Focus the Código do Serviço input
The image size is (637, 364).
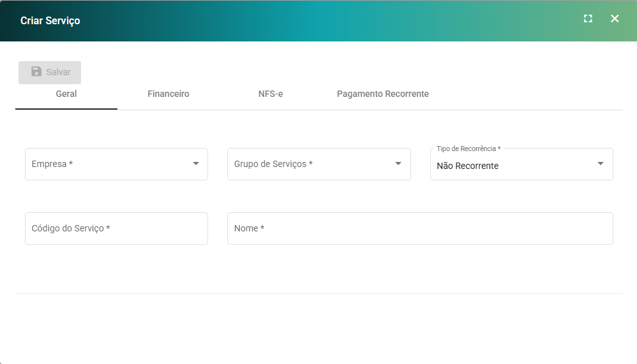116,228
